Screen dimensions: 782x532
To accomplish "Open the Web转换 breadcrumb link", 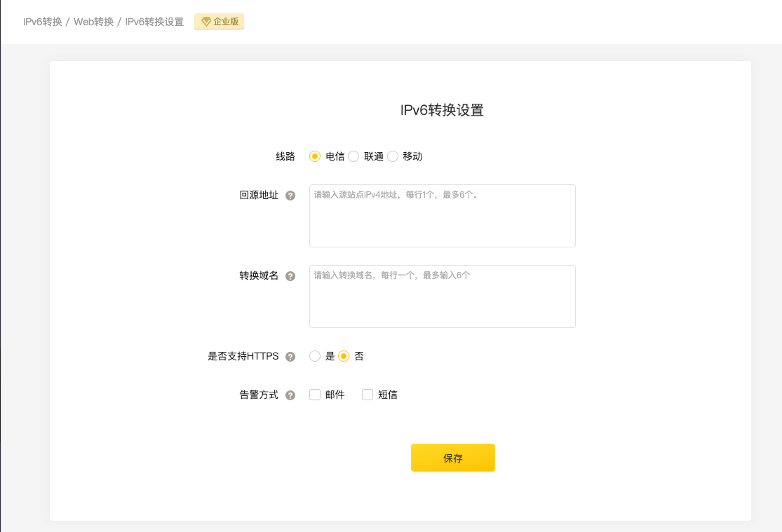I will click(x=93, y=22).
